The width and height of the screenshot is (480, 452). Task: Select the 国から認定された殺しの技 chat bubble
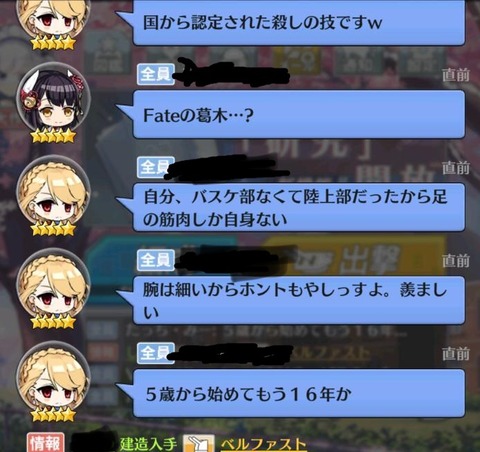[299, 22]
